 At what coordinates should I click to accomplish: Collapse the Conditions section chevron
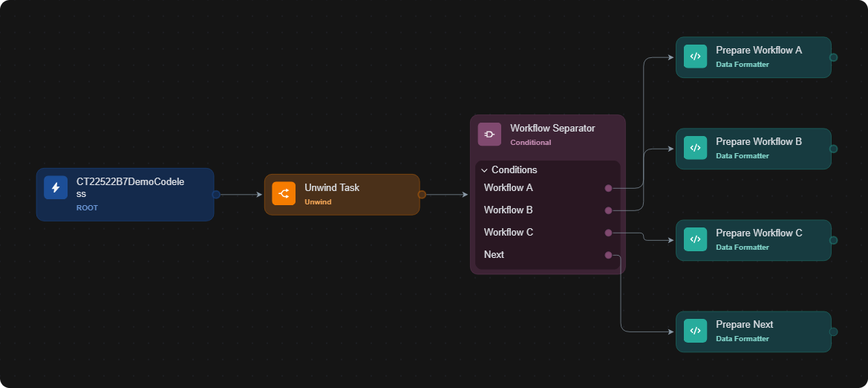pyautogui.click(x=484, y=170)
